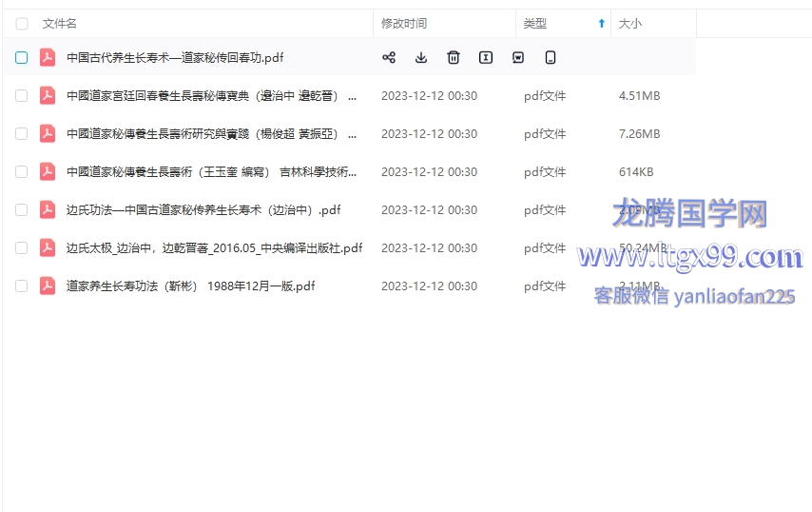The image size is (812, 512).
Task: Click the PDF icon of 边氏太极 file
Action: (x=48, y=247)
